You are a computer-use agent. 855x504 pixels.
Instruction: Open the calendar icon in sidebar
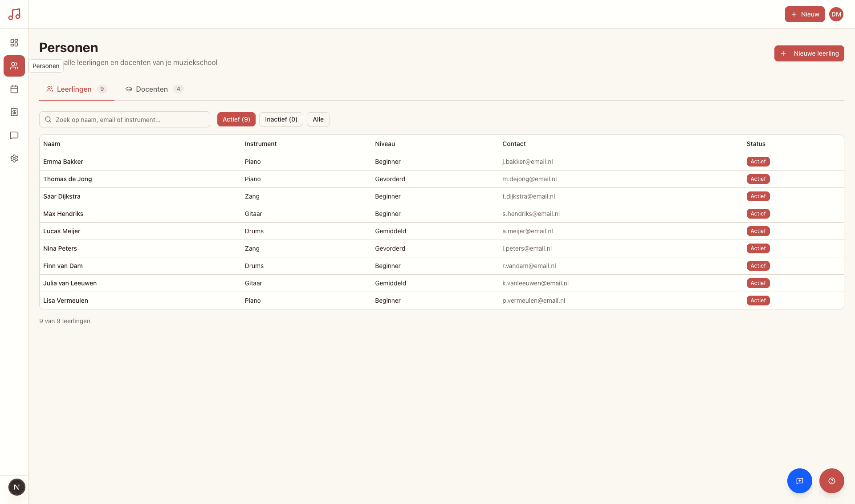[14, 89]
